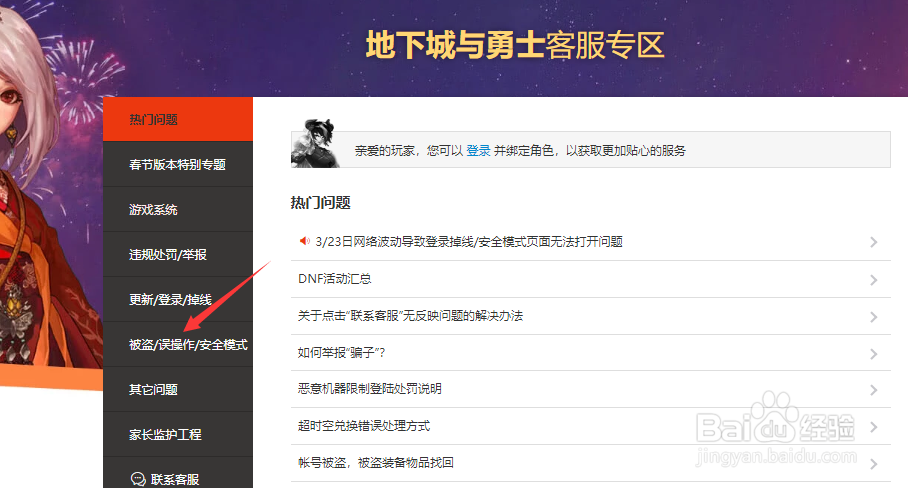The image size is (908, 488).
Task: Open the DNF活动汇总 question
Action: coord(335,278)
